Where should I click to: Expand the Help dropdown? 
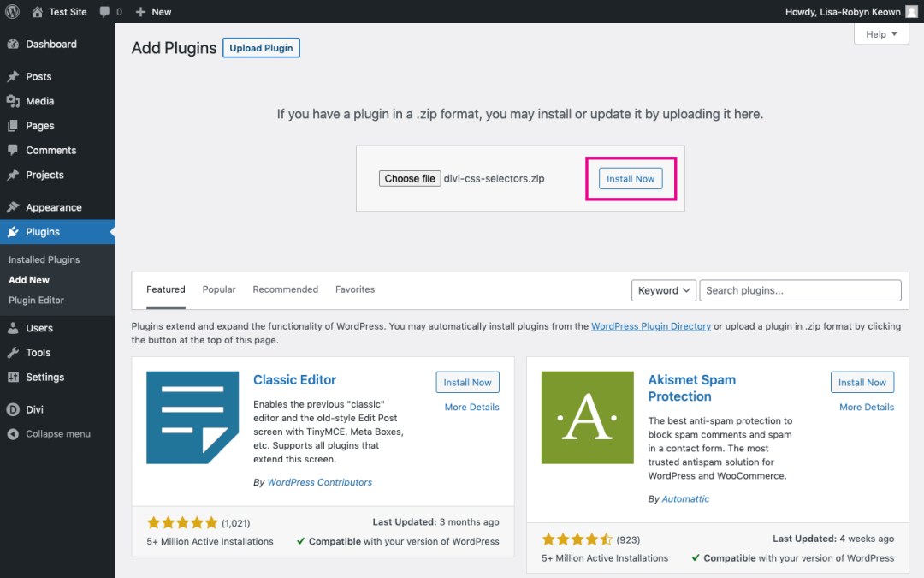tap(881, 34)
